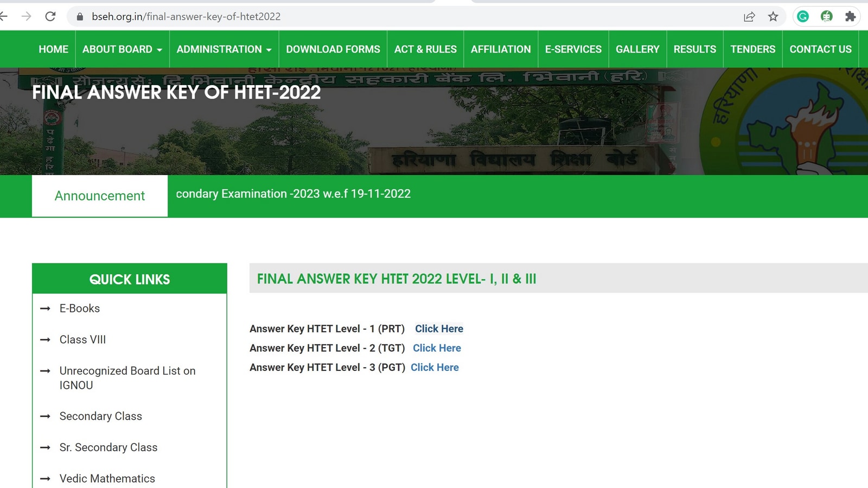The width and height of the screenshot is (868, 488).
Task: Open the Grammarly extension icon
Action: click(803, 16)
